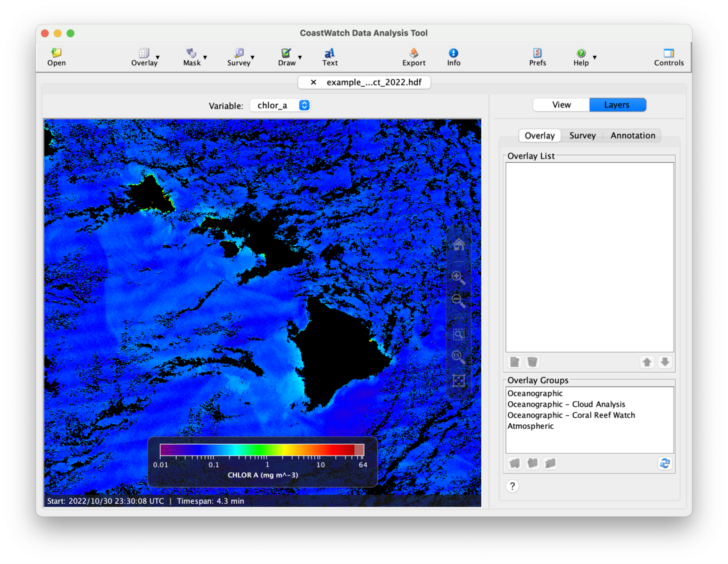Switch to the Annotation tab
Image resolution: width=728 pixels, height=564 pixels.
point(633,136)
